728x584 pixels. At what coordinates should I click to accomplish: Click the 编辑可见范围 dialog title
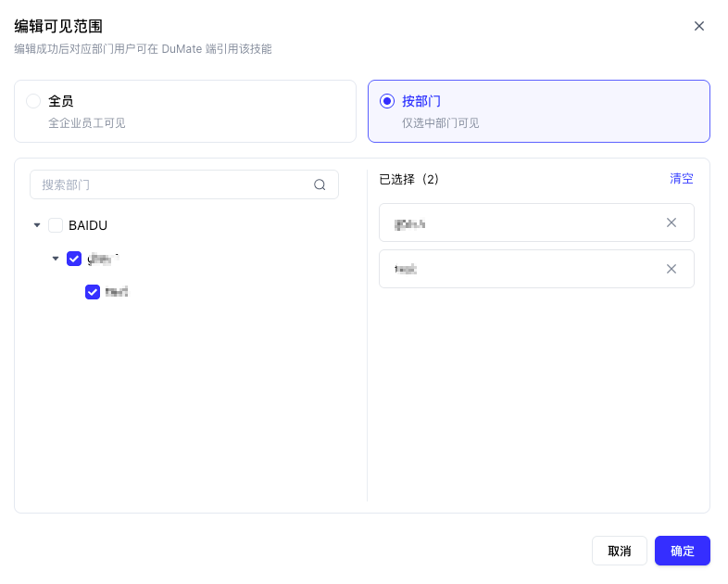click(x=58, y=26)
